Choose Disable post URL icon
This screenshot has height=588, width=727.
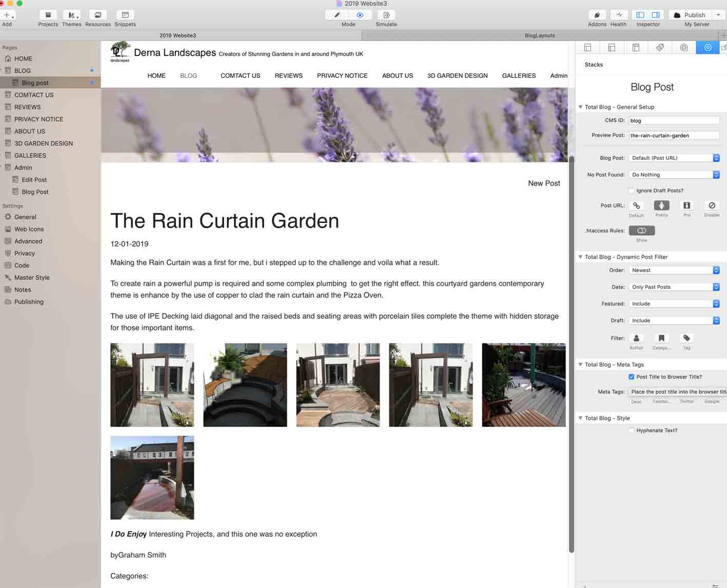(712, 206)
